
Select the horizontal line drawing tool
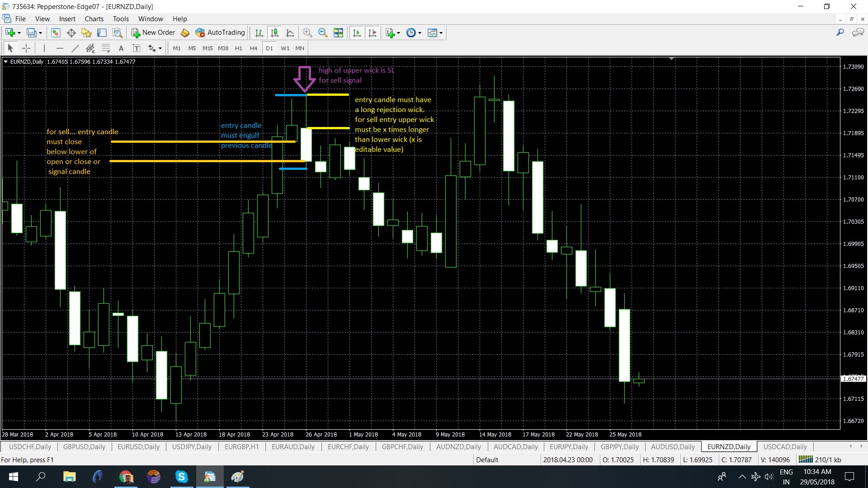(60, 48)
